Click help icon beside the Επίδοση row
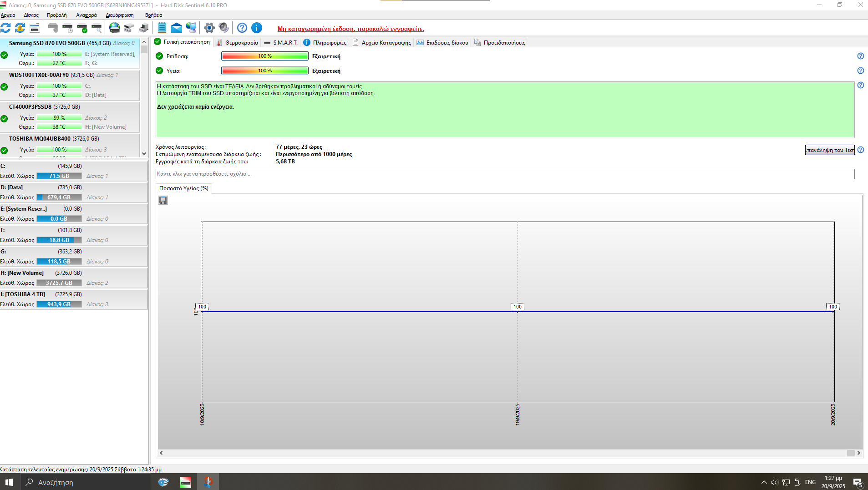 (860, 56)
